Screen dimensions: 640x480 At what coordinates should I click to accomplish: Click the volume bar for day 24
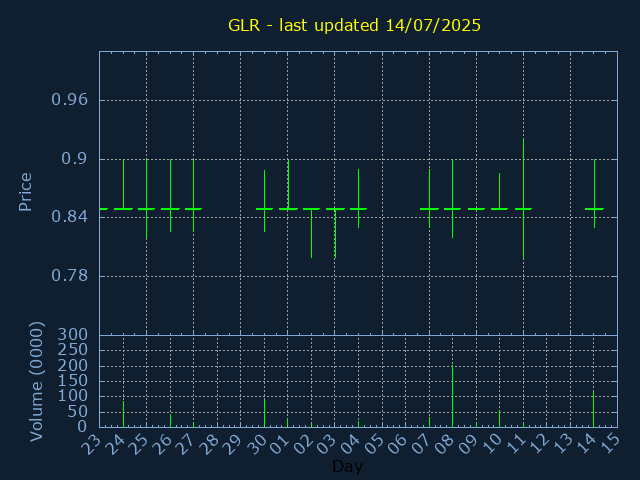(123, 414)
